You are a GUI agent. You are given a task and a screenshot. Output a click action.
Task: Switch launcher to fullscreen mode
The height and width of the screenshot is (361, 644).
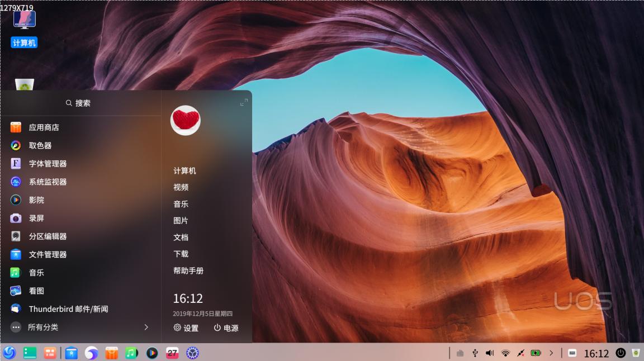tap(243, 102)
